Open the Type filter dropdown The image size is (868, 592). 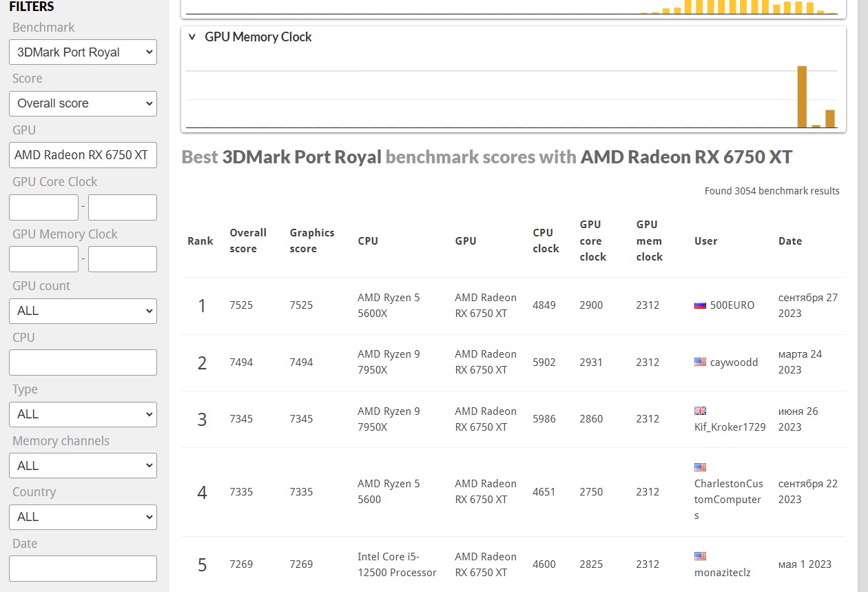tap(83, 414)
